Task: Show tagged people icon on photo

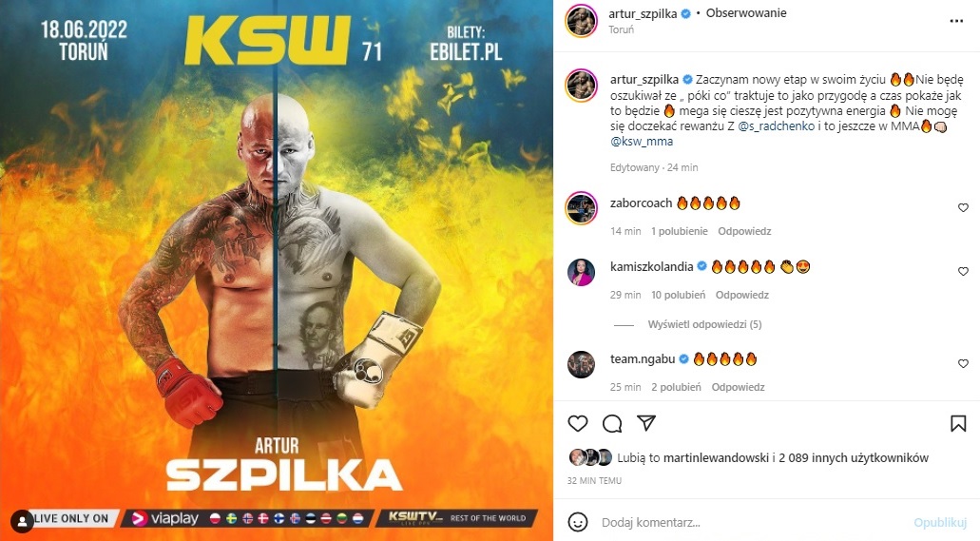Action: (22, 521)
